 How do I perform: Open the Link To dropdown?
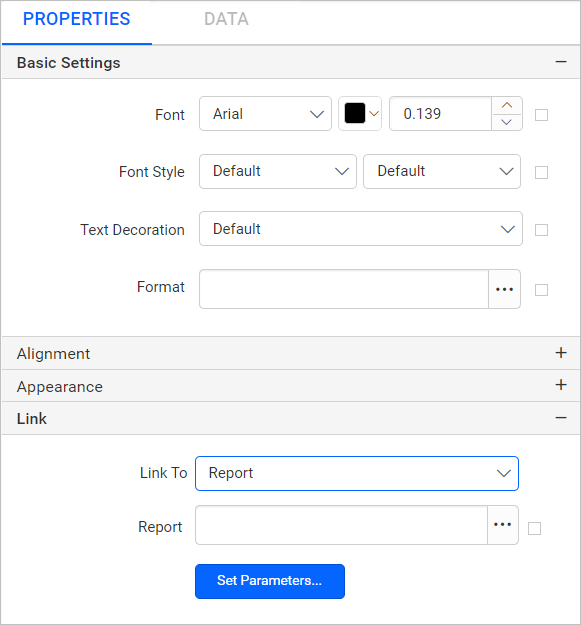point(357,473)
